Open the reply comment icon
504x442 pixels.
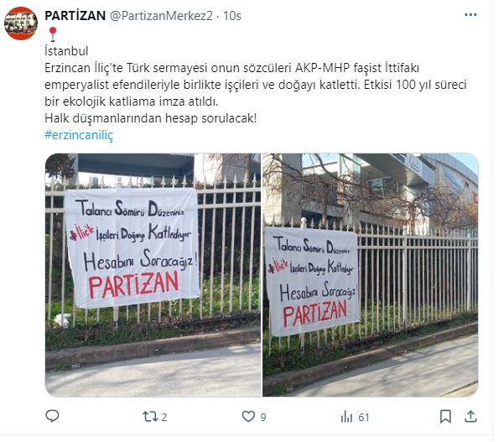point(52,416)
